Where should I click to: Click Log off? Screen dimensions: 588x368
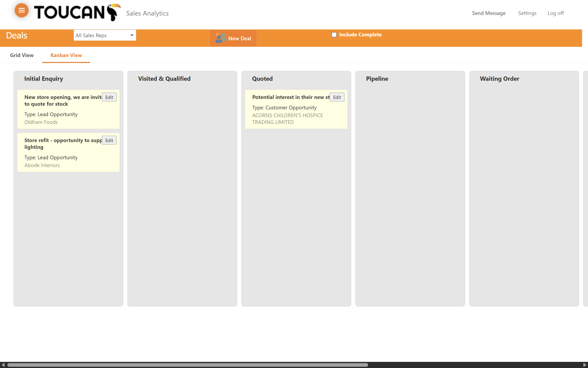coord(556,13)
